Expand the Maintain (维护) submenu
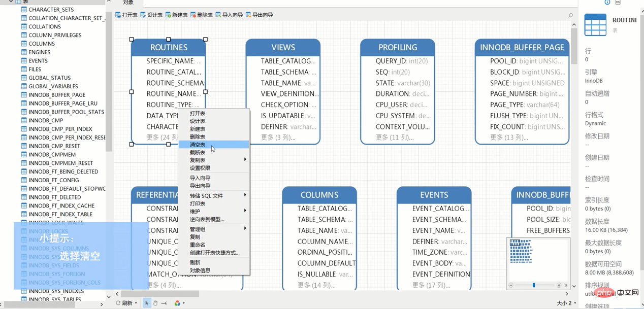 [214, 211]
